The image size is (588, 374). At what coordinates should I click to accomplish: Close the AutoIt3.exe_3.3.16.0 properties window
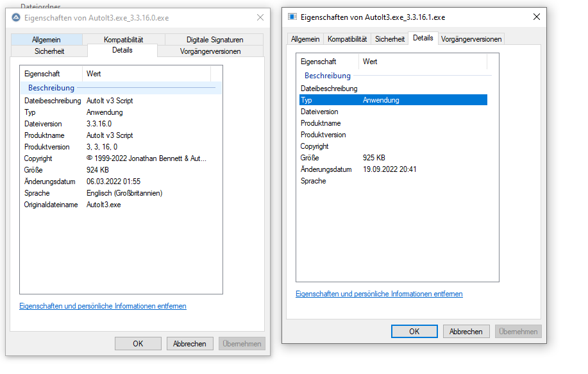point(259,18)
